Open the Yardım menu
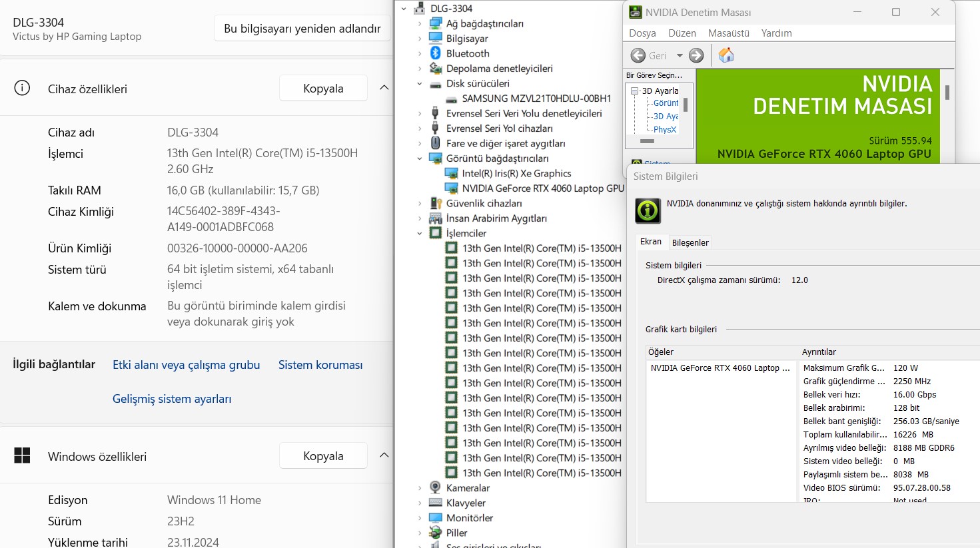 point(777,33)
